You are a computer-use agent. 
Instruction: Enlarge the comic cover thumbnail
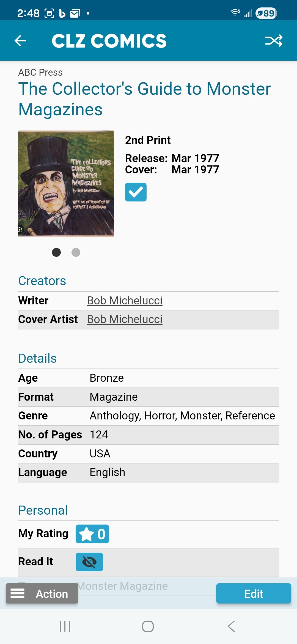66,184
